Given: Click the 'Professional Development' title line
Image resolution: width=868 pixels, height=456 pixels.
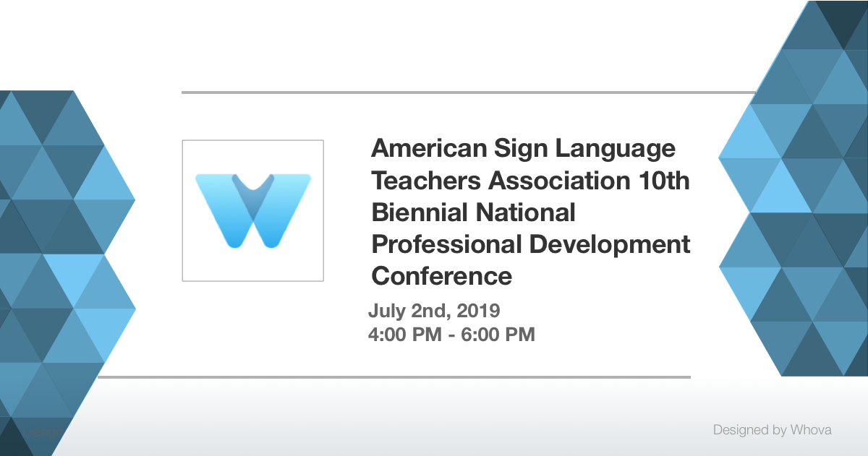Looking at the screenshot, I should (x=531, y=244).
